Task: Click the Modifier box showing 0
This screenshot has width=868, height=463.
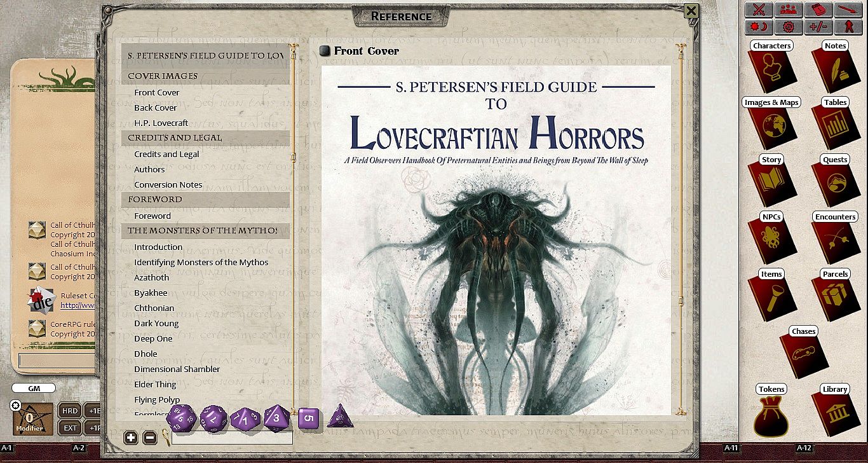Action: coord(33,419)
